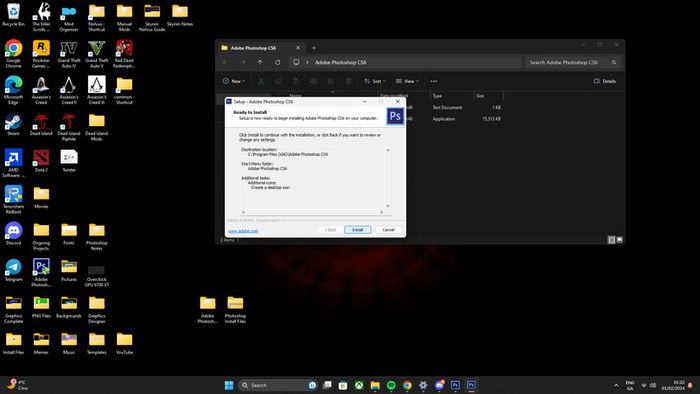
Task: Select the Fonts desktop folder
Action: pyautogui.click(x=69, y=234)
